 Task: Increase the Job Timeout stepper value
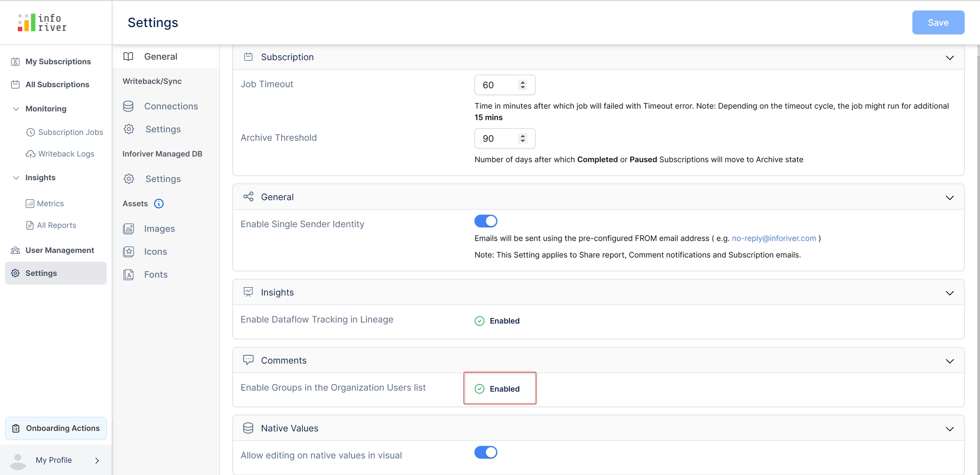pos(523,82)
